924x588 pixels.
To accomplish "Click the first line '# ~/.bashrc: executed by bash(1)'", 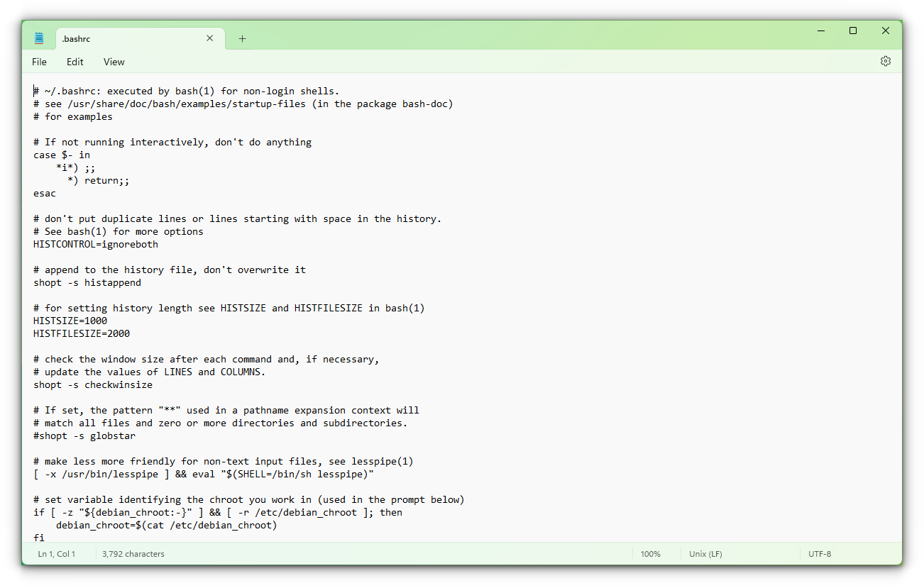I will 187,91.
